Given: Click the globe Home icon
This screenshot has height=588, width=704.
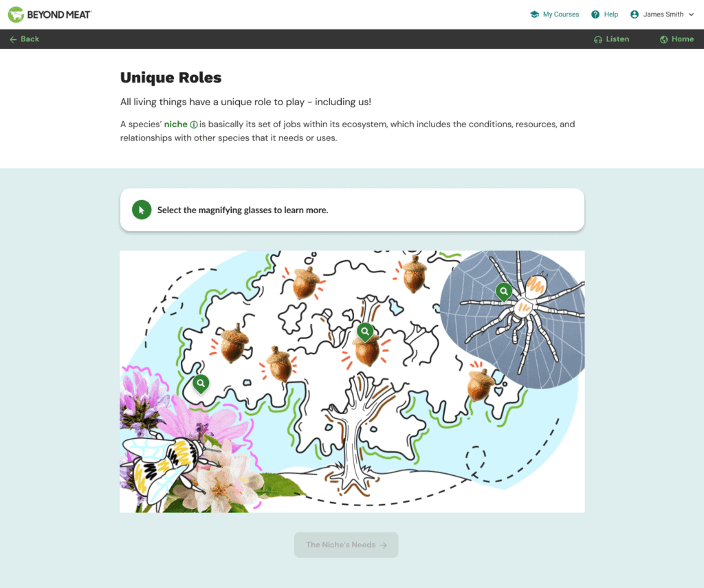Looking at the screenshot, I should (x=663, y=39).
